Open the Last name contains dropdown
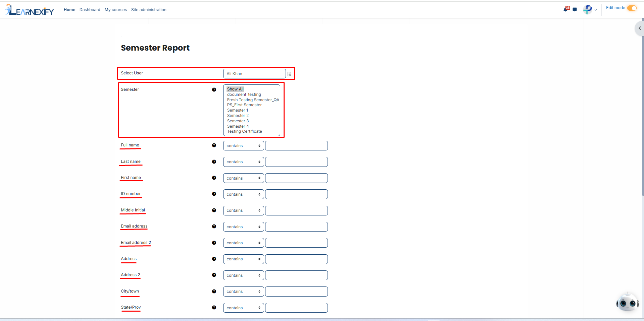This screenshot has height=321, width=644. (x=243, y=162)
